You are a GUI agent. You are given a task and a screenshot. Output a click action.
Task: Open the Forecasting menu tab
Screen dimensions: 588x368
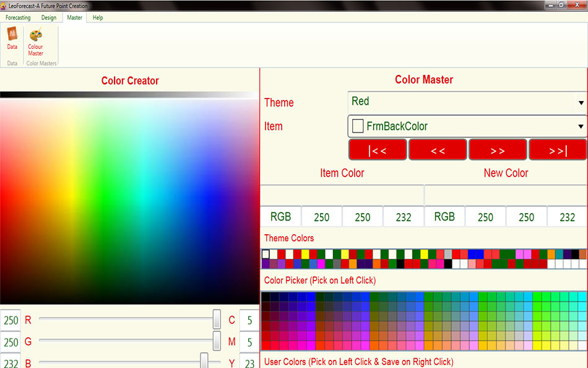pyautogui.click(x=18, y=17)
